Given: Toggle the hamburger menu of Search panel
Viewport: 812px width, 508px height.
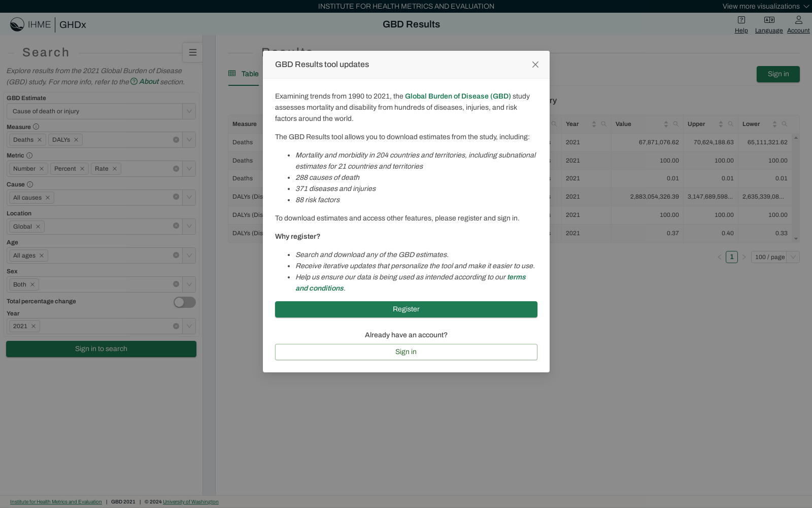Looking at the screenshot, I should (x=192, y=52).
